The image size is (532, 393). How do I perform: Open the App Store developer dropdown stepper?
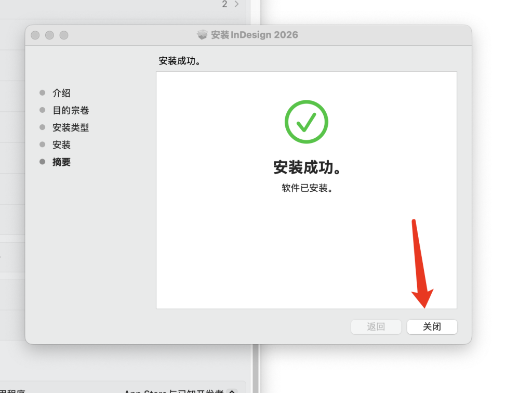coord(232,391)
